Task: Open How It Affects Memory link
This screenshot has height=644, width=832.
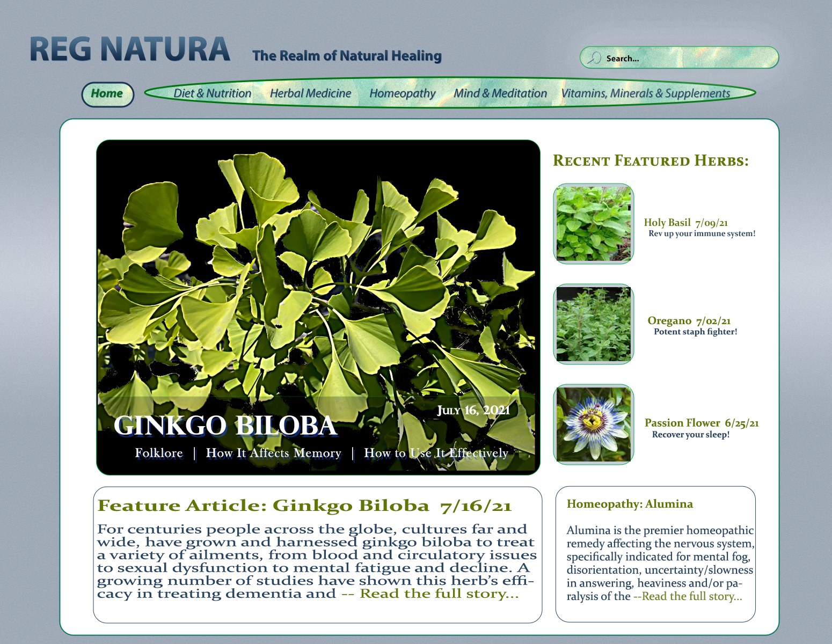Action: coord(273,453)
